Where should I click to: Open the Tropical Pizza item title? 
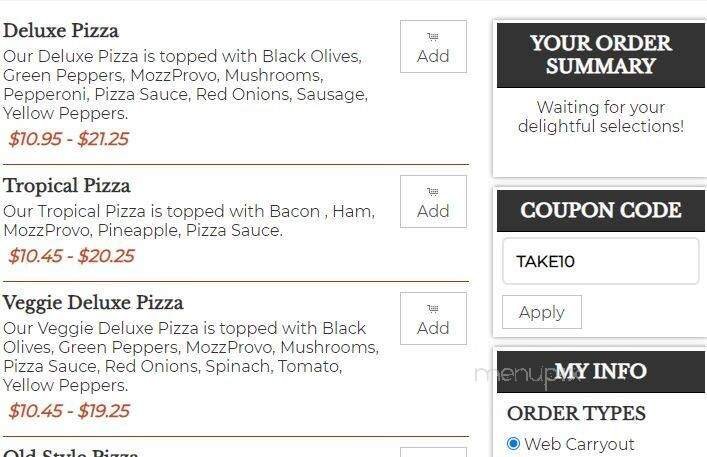(x=67, y=186)
